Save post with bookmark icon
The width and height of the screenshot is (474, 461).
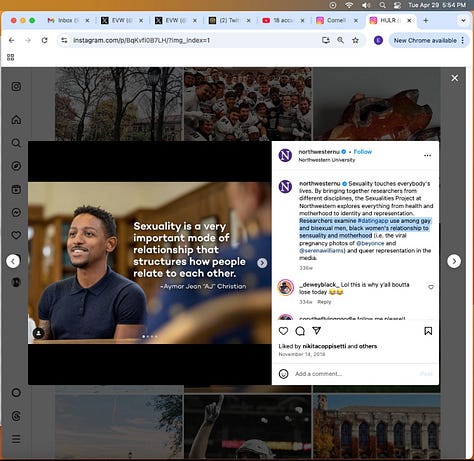click(428, 331)
